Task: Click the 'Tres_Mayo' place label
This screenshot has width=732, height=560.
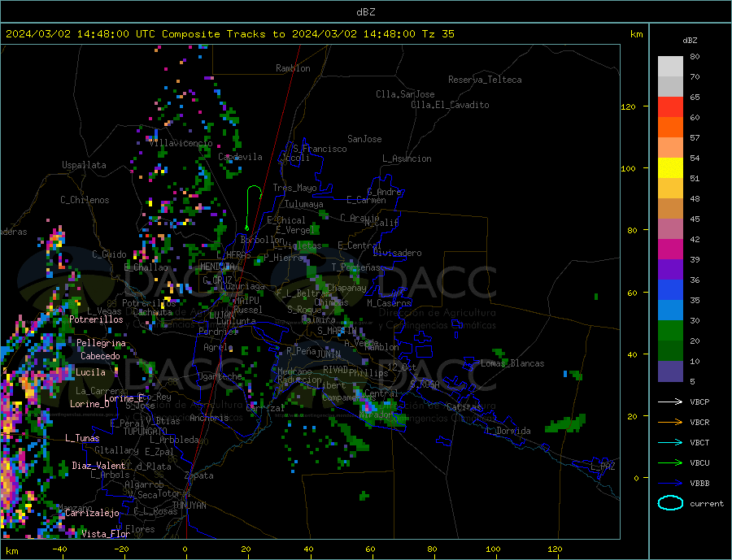Action: pyautogui.click(x=294, y=188)
